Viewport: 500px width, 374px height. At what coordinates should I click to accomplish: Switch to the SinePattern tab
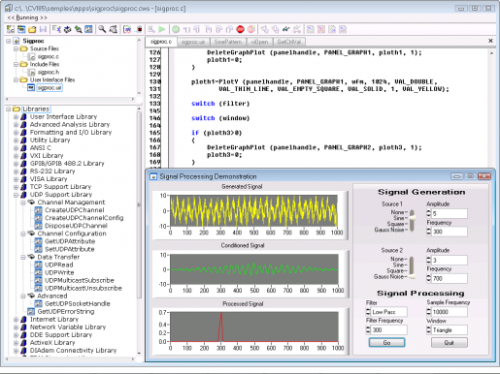coord(228,42)
